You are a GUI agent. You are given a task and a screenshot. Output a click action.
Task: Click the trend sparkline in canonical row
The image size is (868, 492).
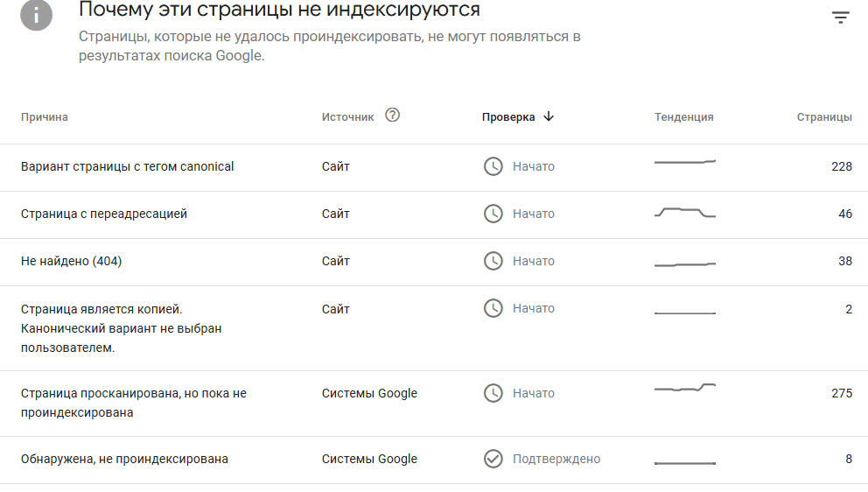coord(685,162)
